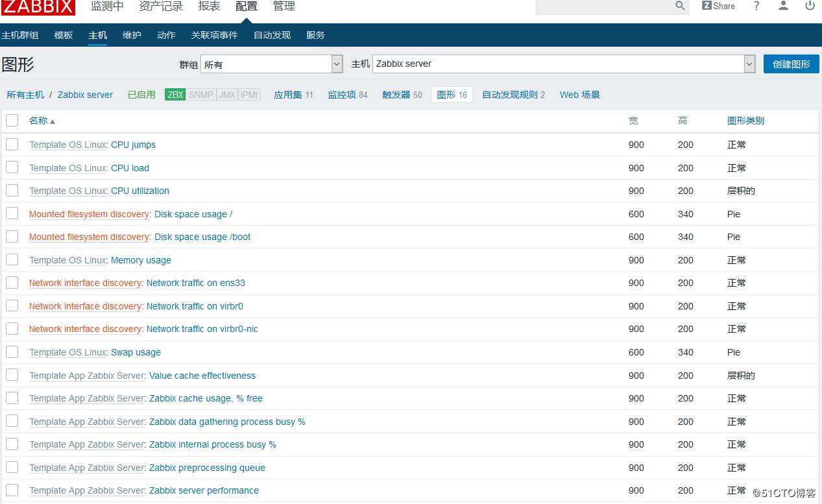
Task: Go to 主机 submenu
Action: point(98,35)
